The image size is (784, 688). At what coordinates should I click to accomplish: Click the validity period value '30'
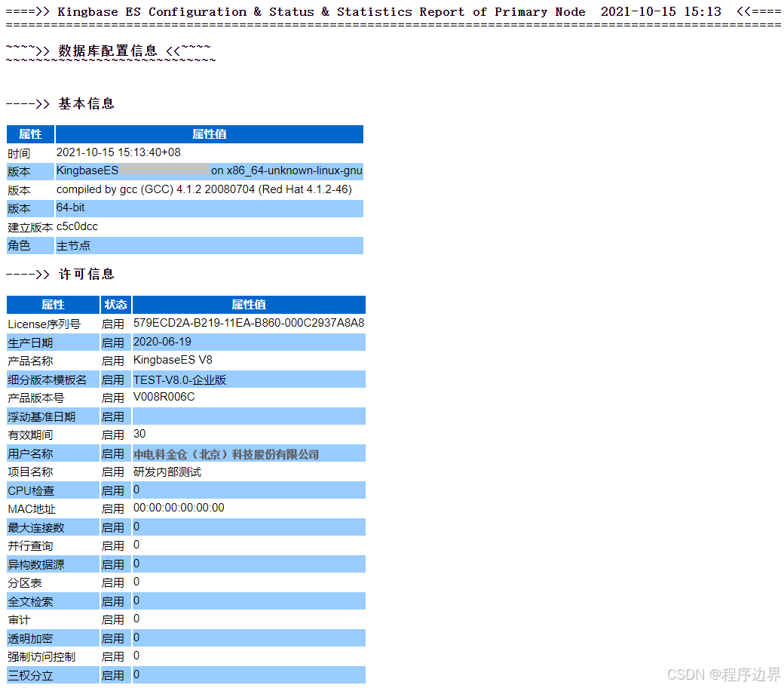pyautogui.click(x=139, y=435)
